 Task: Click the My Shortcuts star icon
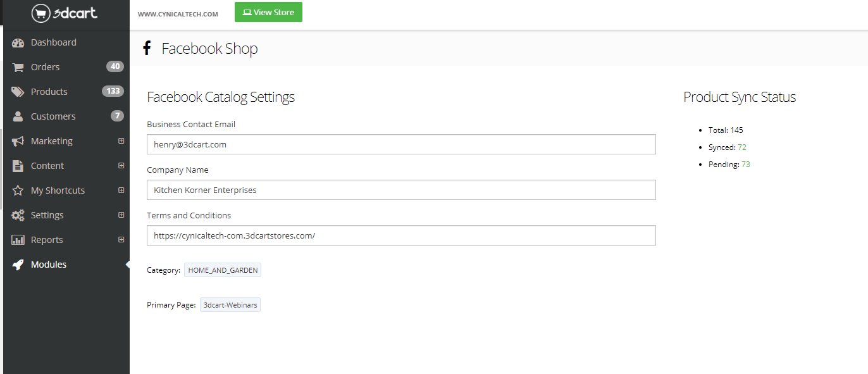(x=18, y=190)
